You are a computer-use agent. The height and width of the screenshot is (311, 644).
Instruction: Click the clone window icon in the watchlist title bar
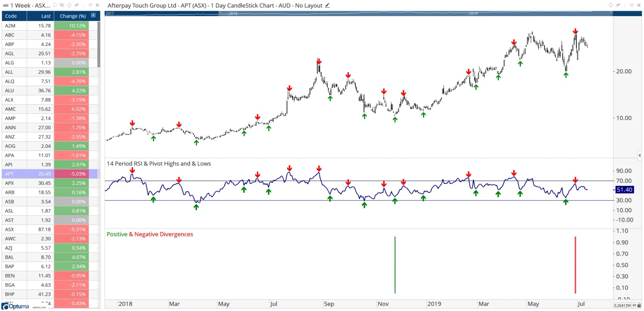pos(62,5)
